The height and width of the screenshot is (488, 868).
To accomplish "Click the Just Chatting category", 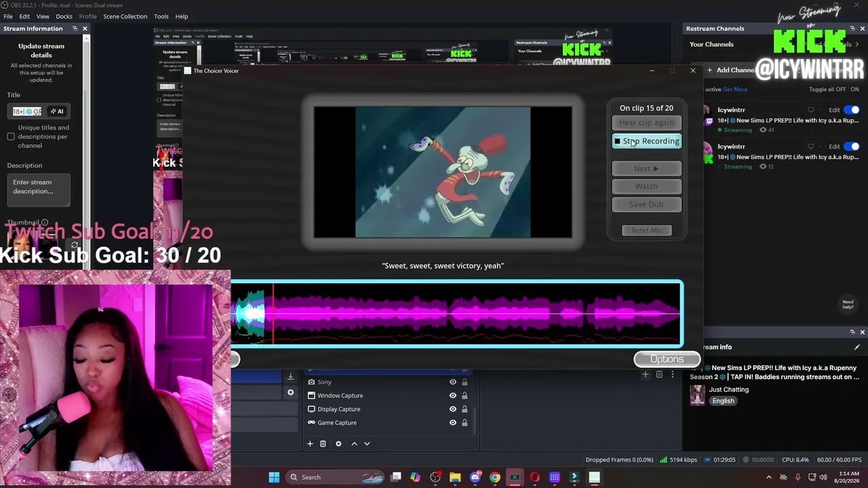I will 728,390.
